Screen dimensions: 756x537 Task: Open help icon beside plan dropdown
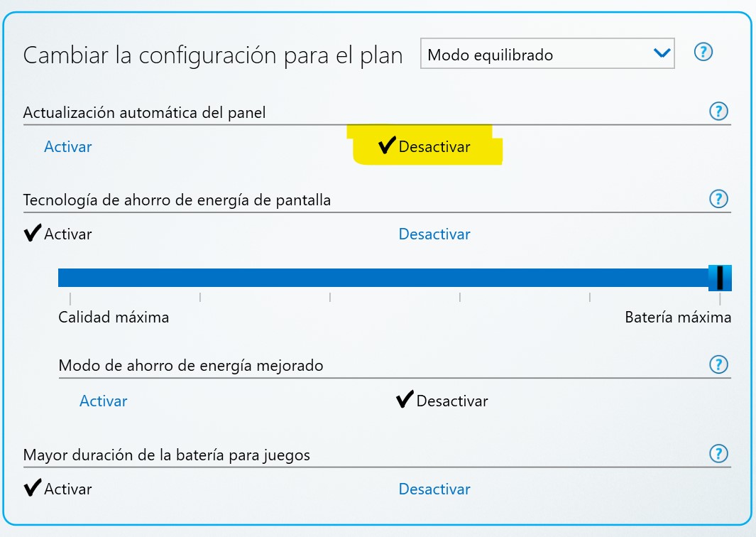(x=703, y=52)
